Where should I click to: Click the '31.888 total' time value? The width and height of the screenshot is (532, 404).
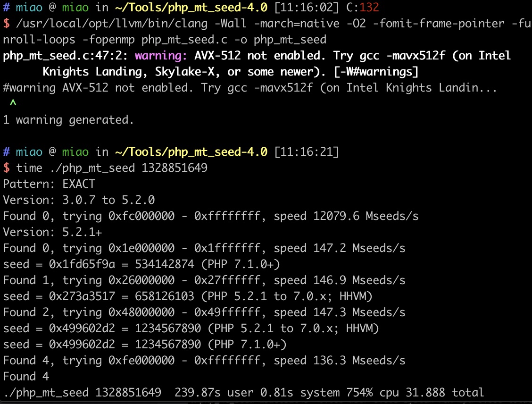[x=445, y=393]
